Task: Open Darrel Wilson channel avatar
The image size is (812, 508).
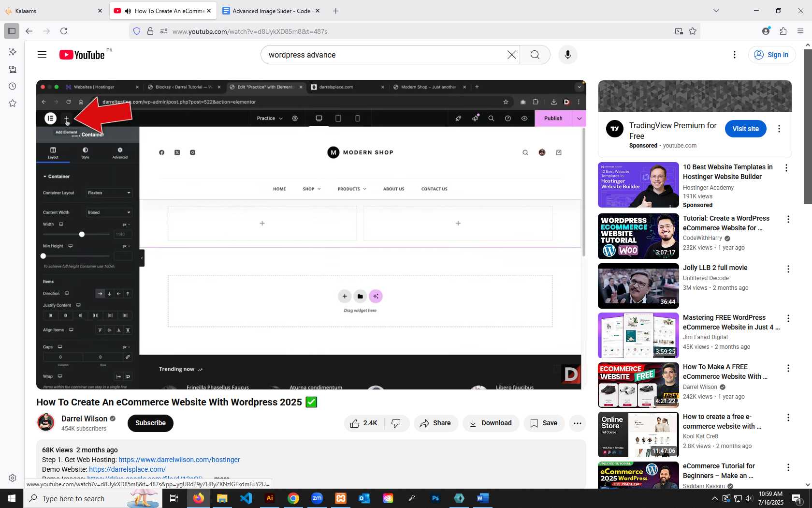Action: click(x=46, y=422)
